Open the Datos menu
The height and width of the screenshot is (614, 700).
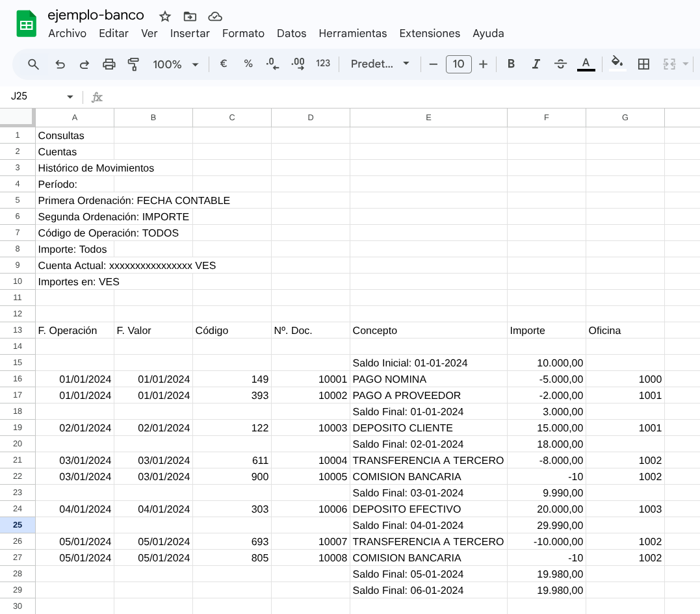point(291,34)
